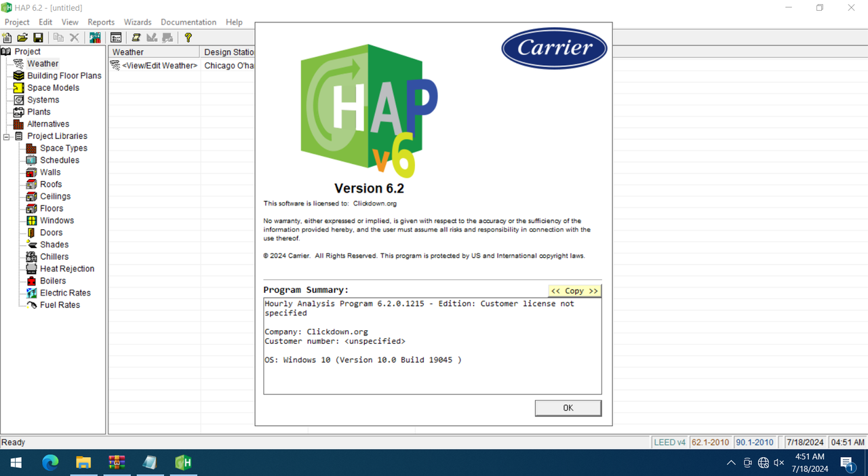Open the Project menu
The image size is (868, 476).
click(x=17, y=22)
